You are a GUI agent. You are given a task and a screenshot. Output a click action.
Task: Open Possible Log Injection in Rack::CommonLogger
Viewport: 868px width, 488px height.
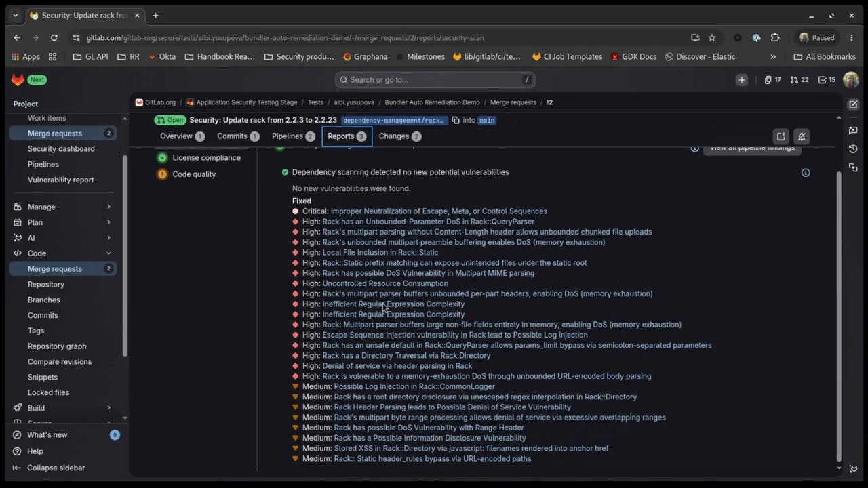pyautogui.click(x=414, y=386)
